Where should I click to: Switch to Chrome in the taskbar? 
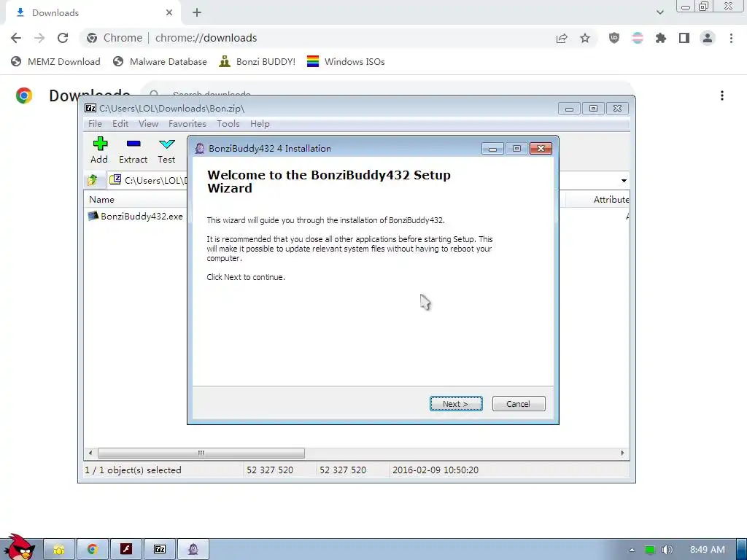93,549
